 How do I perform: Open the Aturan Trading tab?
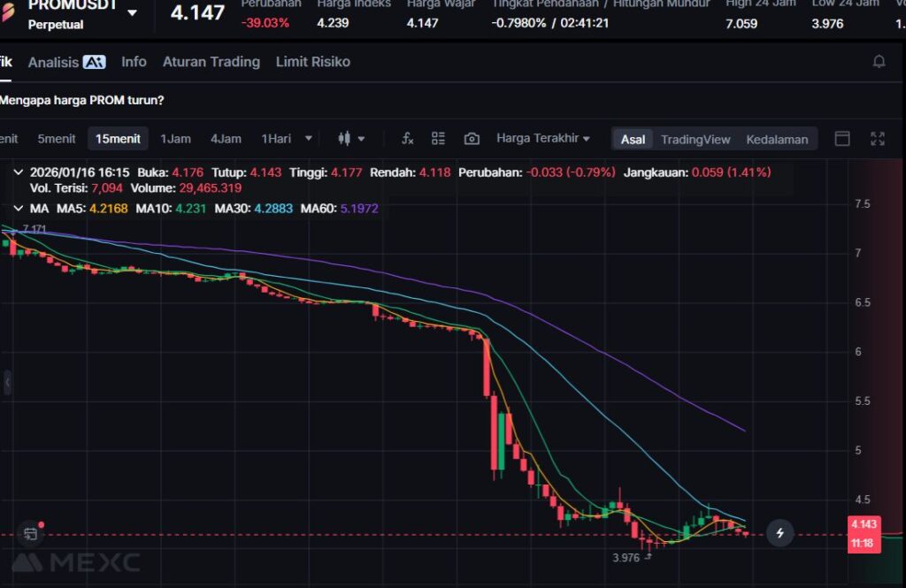pyautogui.click(x=211, y=62)
